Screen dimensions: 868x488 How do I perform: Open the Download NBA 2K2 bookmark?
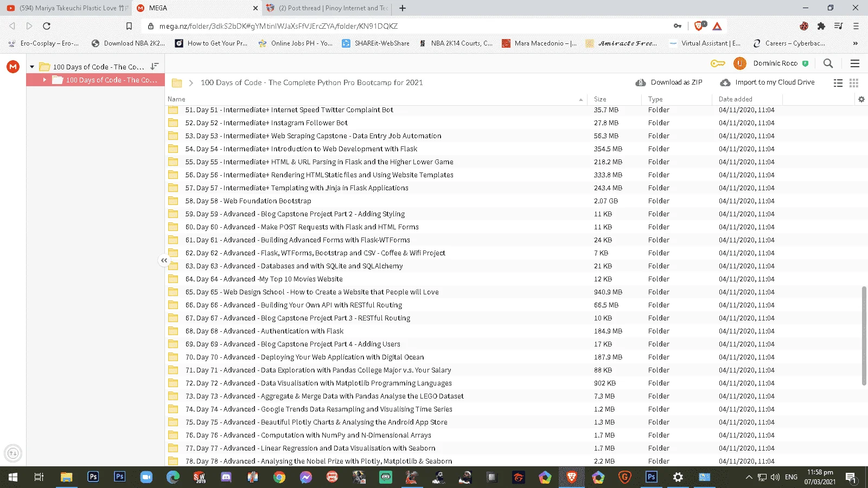[128, 43]
